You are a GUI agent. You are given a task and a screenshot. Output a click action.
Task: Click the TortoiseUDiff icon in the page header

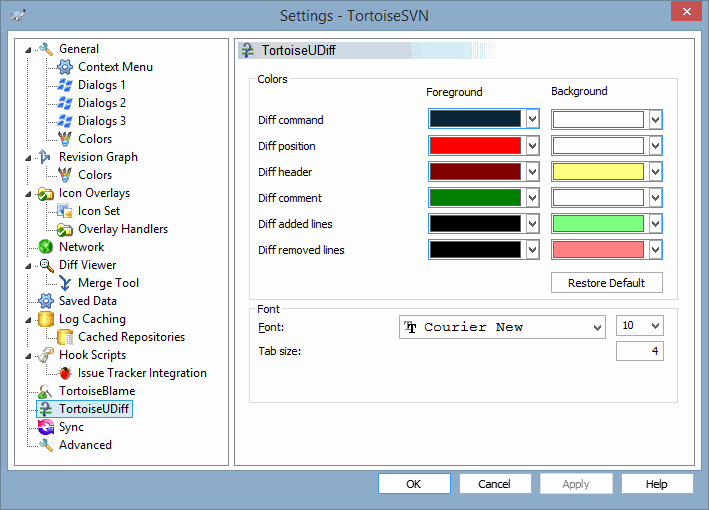tap(247, 50)
